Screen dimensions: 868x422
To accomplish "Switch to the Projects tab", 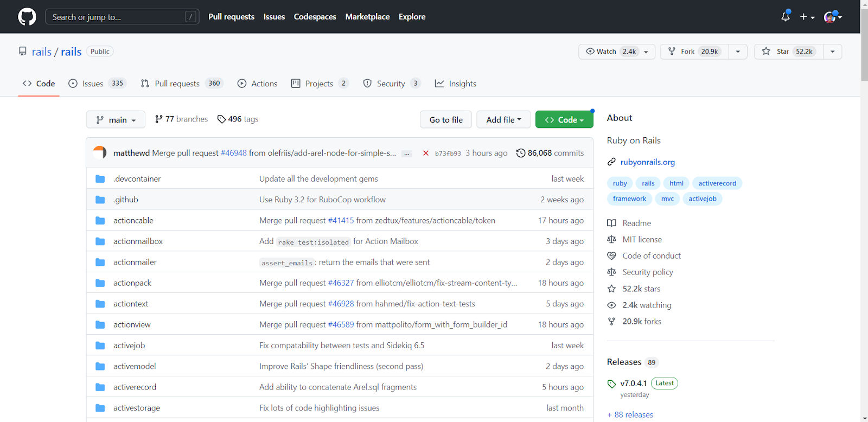I will 320,84.
